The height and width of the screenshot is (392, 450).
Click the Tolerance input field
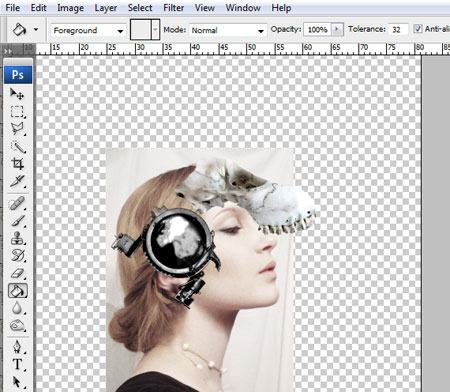click(398, 30)
